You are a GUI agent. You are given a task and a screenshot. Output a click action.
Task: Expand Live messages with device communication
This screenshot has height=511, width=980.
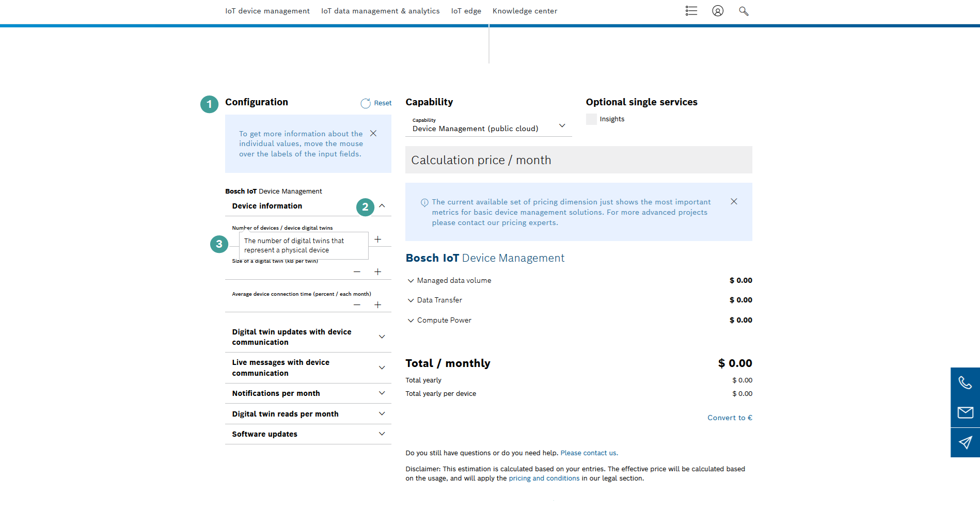click(x=382, y=368)
